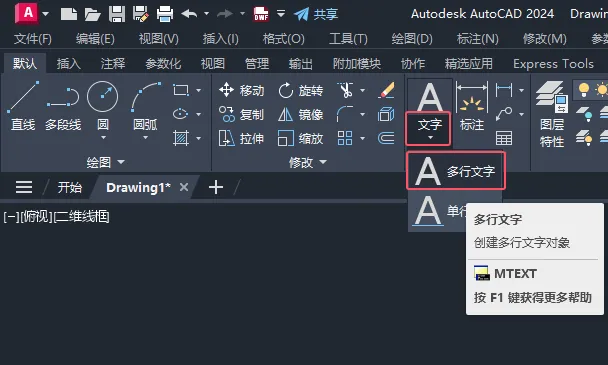Click the Redo arrow icon
This screenshot has width=608, height=365.
click(x=225, y=14)
